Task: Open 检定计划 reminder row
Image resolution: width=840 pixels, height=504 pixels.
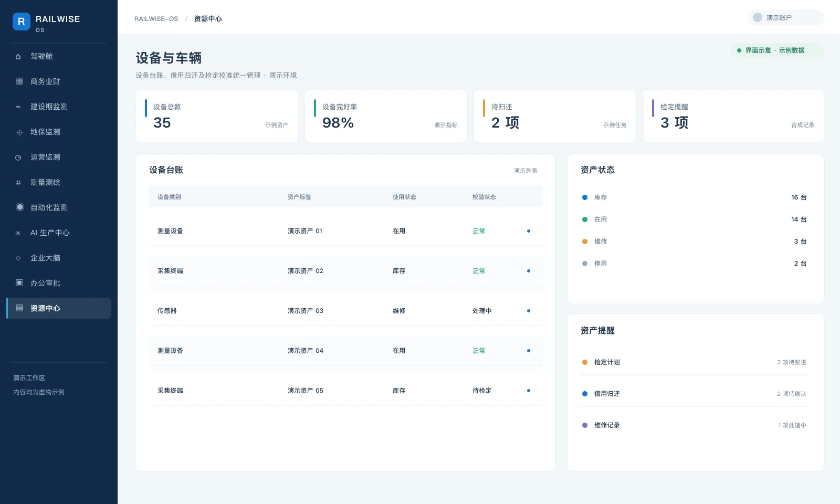Action: tap(695, 362)
